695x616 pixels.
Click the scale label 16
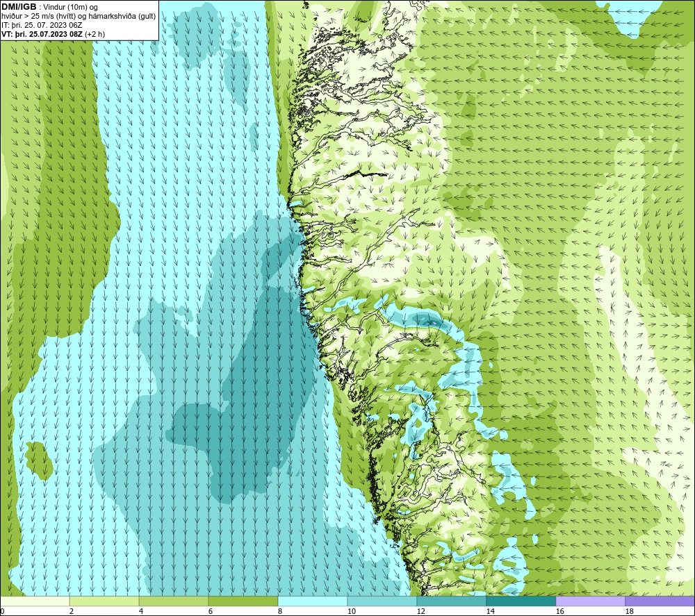point(559,612)
